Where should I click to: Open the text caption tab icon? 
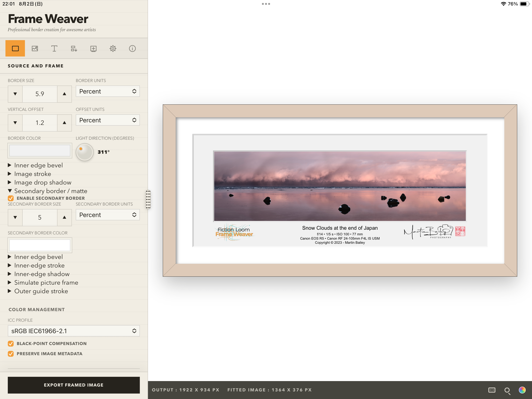(54, 48)
